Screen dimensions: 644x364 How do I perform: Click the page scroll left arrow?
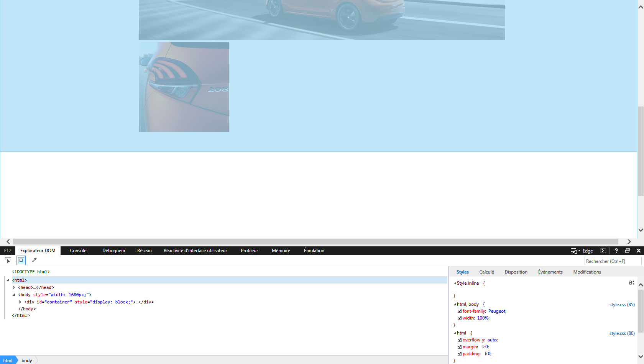8,241
